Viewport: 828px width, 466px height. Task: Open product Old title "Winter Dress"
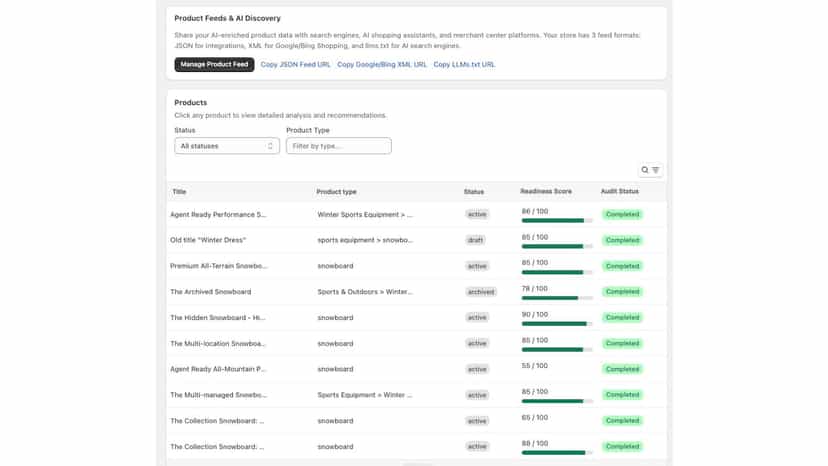[x=208, y=240]
